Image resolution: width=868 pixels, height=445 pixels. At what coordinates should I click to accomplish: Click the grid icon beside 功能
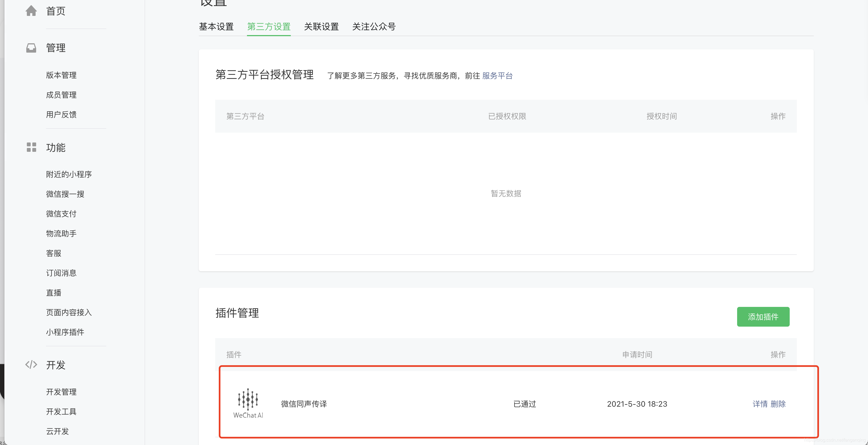pyautogui.click(x=31, y=147)
